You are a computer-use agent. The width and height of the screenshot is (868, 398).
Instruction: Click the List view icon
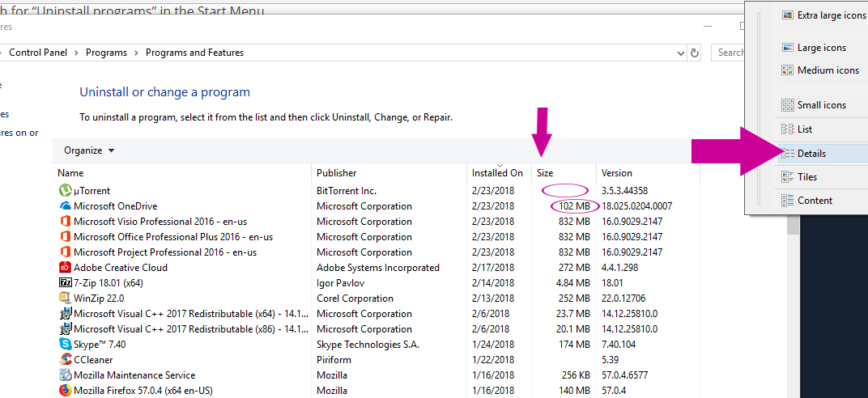tap(787, 129)
